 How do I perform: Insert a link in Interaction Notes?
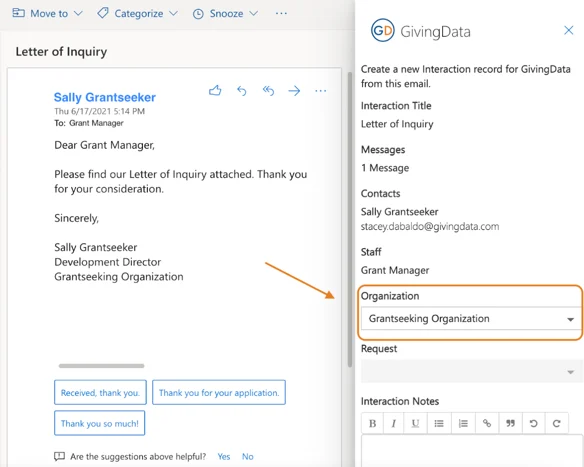[487, 423]
